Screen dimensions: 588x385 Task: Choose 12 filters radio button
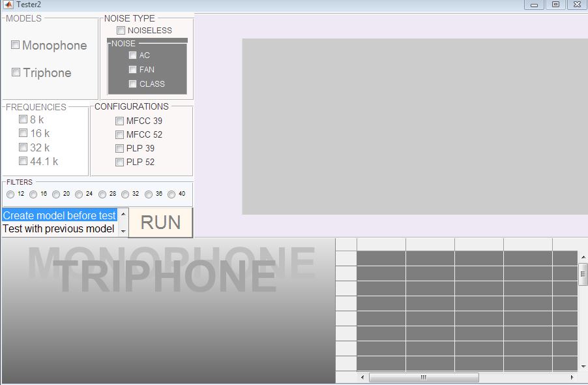[10, 194]
